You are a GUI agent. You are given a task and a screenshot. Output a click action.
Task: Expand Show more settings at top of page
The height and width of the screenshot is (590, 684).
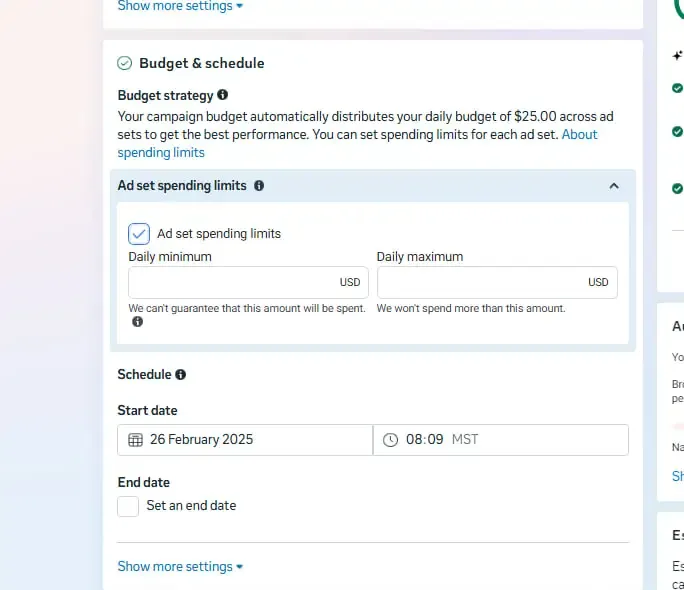click(180, 6)
